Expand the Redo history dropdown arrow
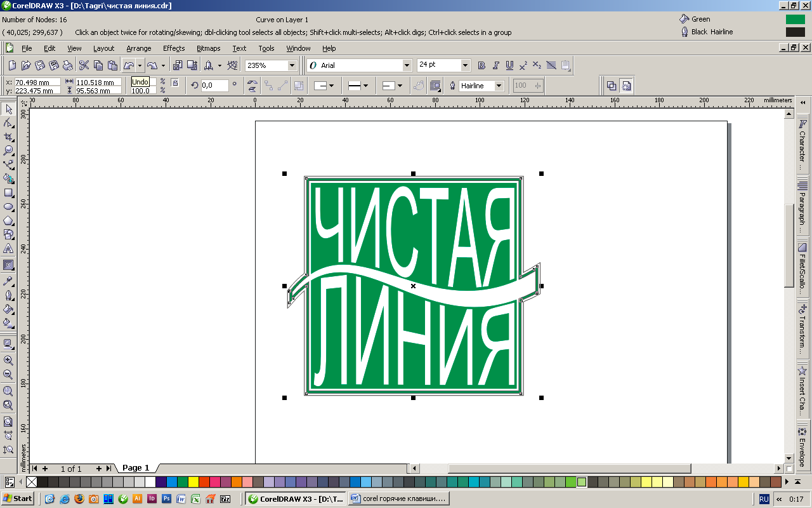This screenshot has height=508, width=812. click(163, 65)
